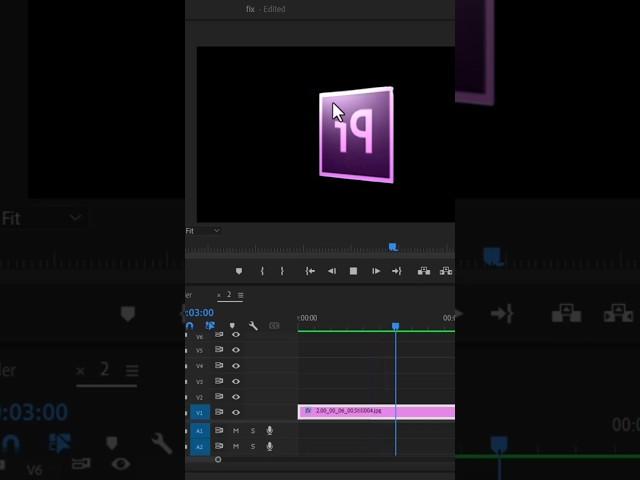The height and width of the screenshot is (480, 640).
Task: Toggle A2 track targeting
Action: click(x=200, y=447)
